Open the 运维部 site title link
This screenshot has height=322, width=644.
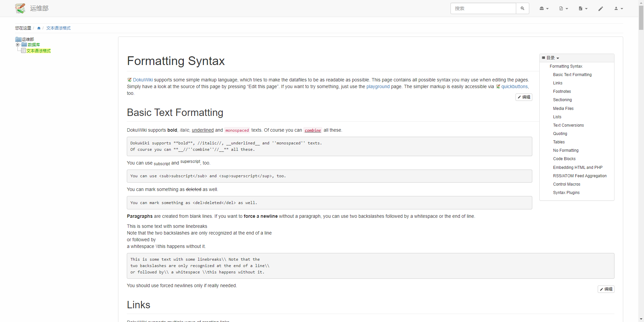39,8
